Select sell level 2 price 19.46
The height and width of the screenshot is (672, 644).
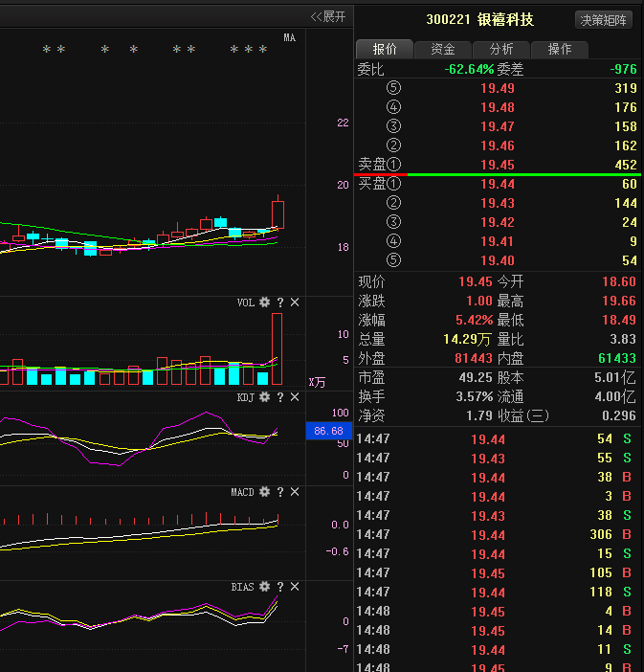coord(498,146)
